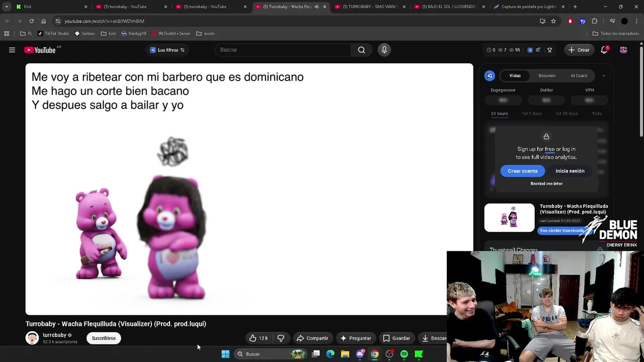Screen dimensions: 644x362
Task: Open the Crear dropdown button
Action: [579, 50]
